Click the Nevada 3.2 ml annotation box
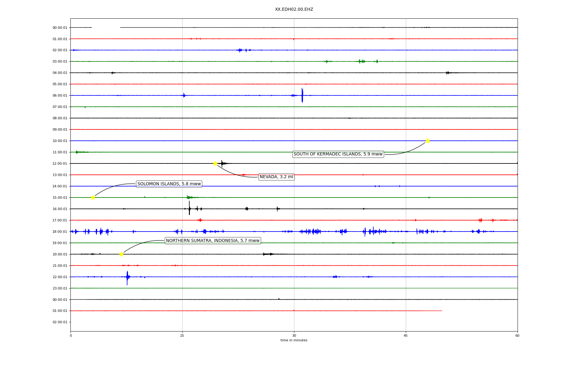The width and height of the screenshot is (588, 368). [276, 177]
